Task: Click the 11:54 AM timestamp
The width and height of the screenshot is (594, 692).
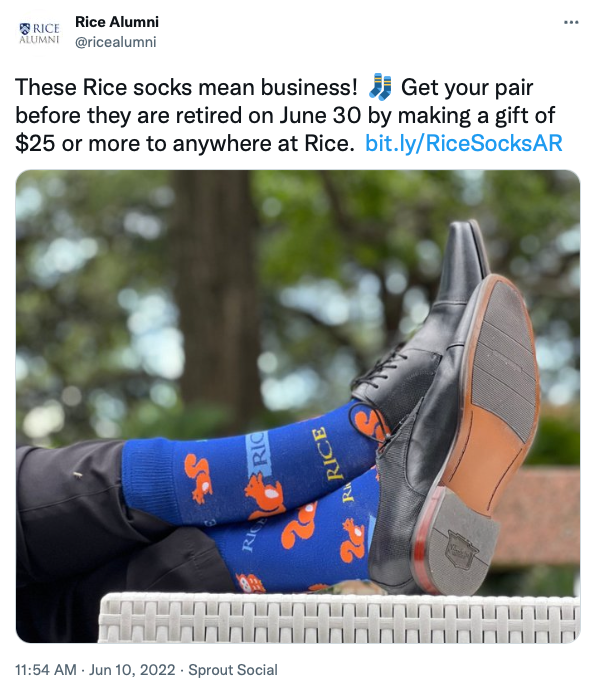Action: click(46, 670)
